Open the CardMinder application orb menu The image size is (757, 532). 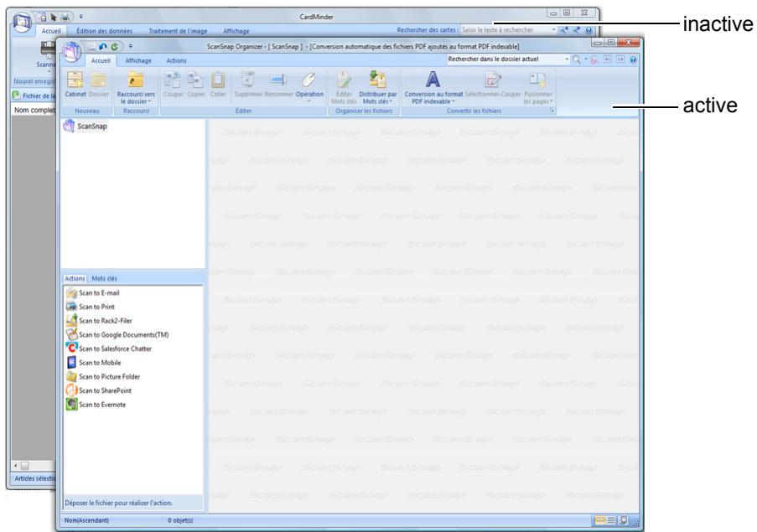point(22,22)
